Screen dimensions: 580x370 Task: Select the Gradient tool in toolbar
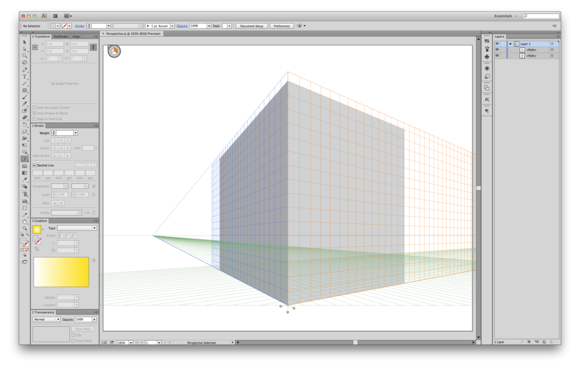[25, 173]
